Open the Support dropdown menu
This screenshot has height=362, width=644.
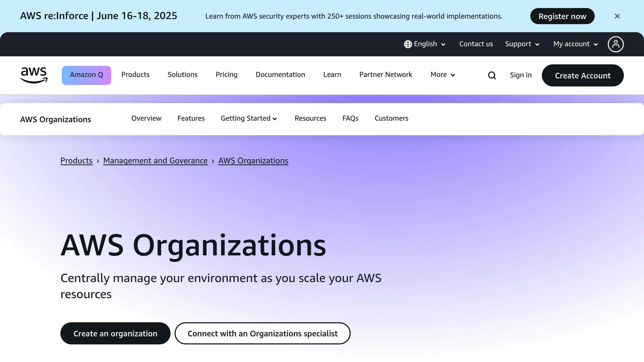pyautogui.click(x=522, y=44)
